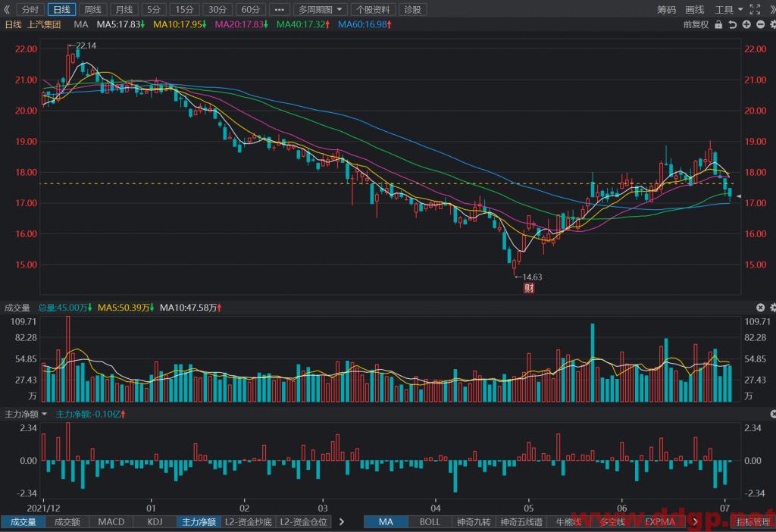Zoom in chart with plus icon
The height and width of the screenshot is (532, 776).
click(746, 24)
